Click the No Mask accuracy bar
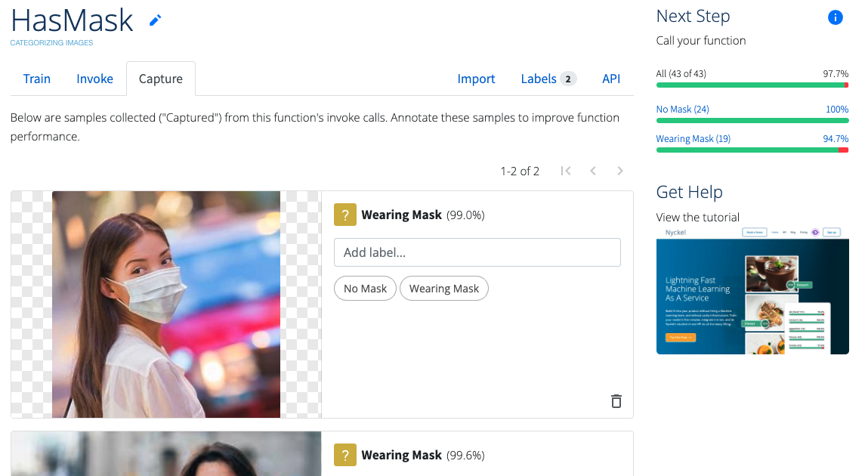This screenshot has height=476, width=868. coord(752,120)
